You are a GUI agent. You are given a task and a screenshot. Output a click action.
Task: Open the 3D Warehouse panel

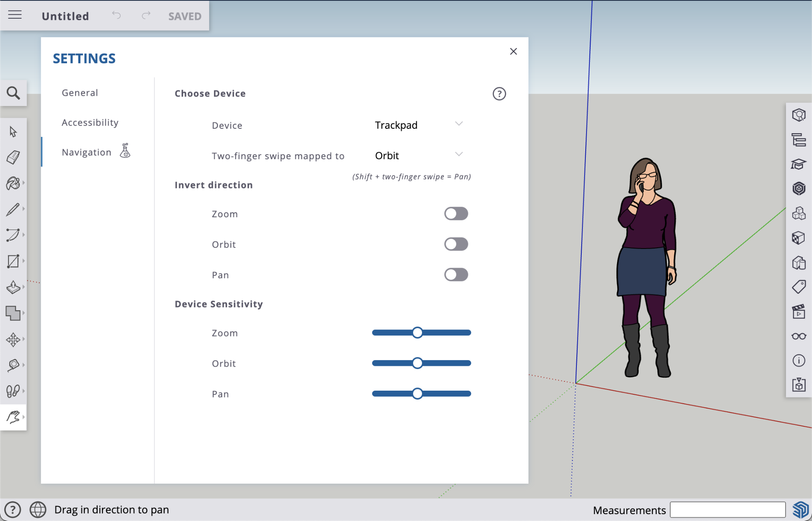pos(799,189)
